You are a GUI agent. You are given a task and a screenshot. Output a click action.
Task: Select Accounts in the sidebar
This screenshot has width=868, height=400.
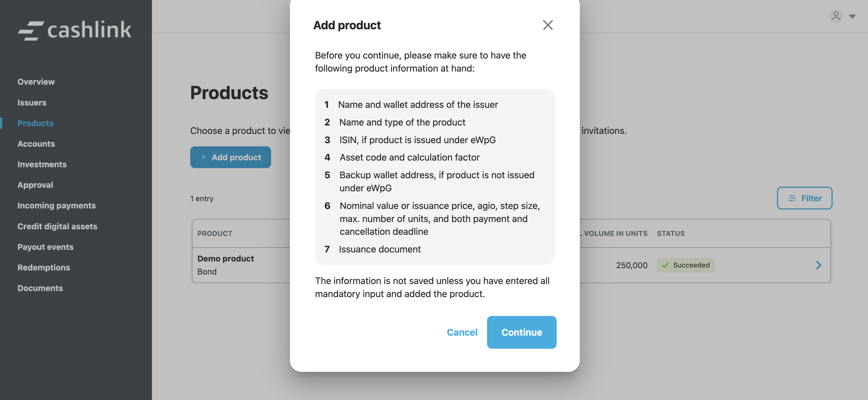click(36, 144)
